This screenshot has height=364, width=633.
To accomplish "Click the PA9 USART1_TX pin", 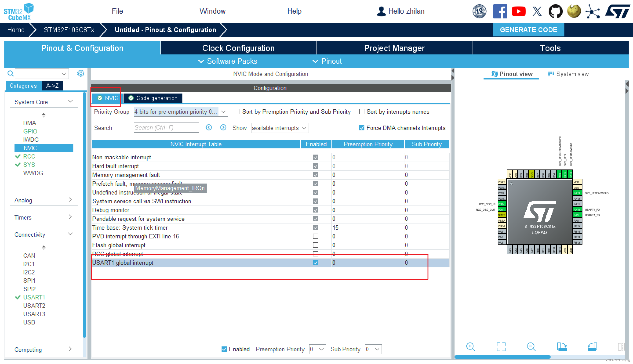I will click(x=577, y=215).
